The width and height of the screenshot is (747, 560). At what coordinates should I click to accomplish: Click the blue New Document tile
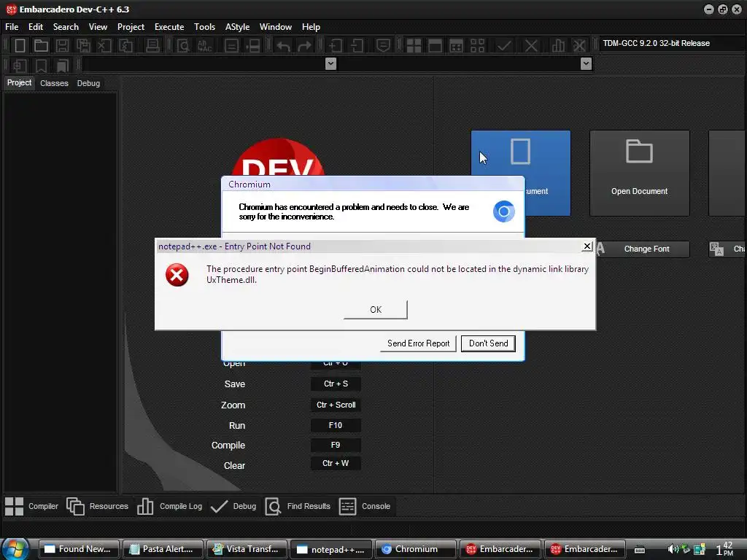point(548,152)
